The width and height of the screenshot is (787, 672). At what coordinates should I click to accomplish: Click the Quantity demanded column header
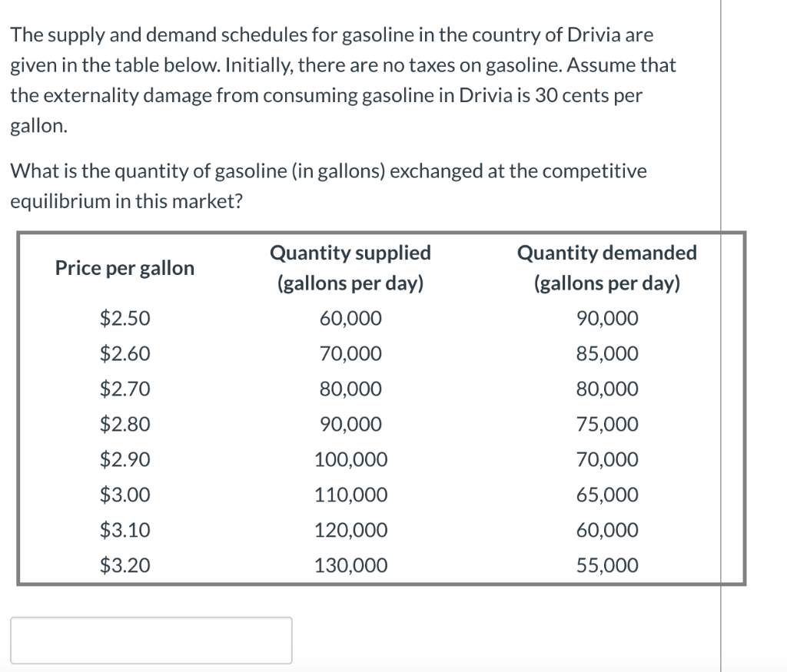606,267
